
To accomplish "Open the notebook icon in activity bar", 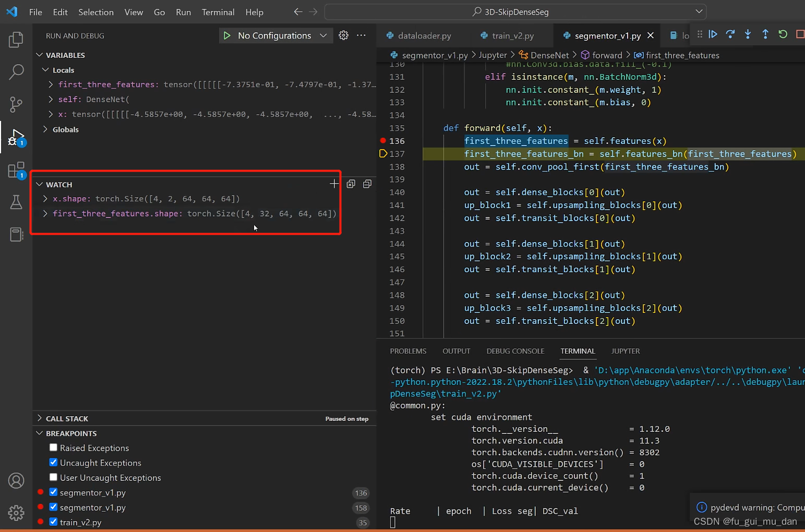I will 16,235.
